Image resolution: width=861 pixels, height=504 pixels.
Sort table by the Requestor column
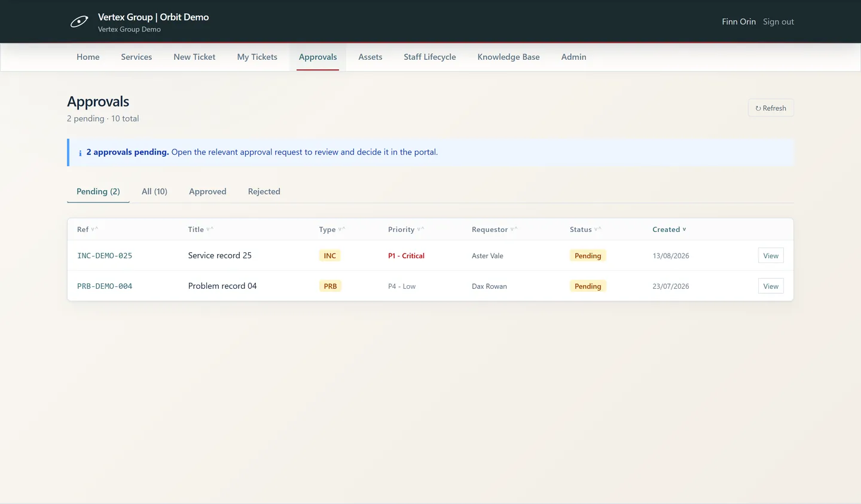click(494, 230)
